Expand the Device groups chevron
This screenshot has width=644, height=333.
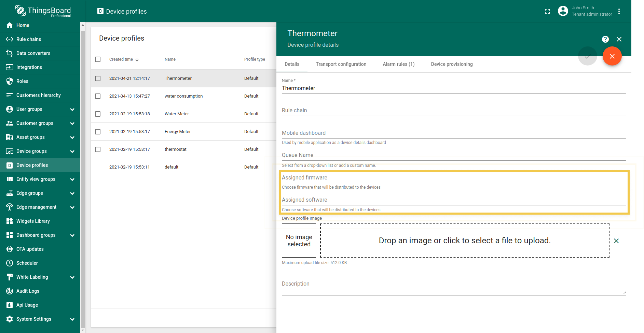[72, 151]
